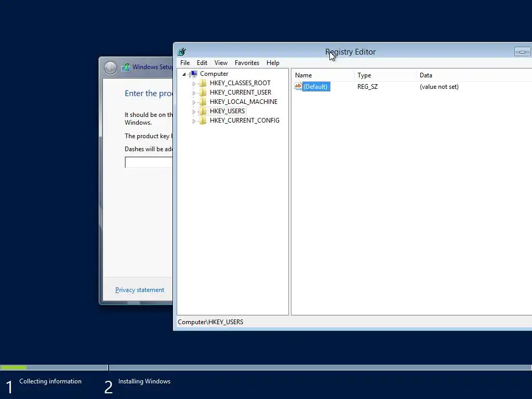Open the Edit menu

pos(202,63)
